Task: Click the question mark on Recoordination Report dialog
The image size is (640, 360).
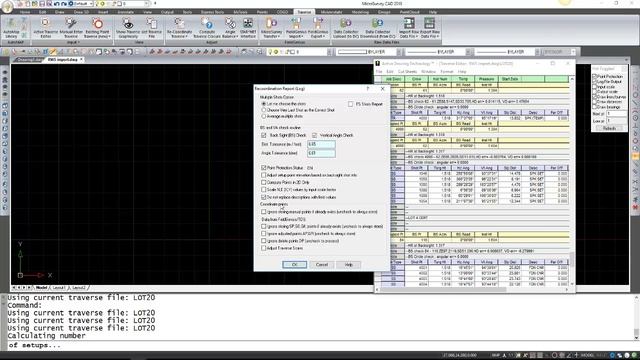Action: (x=368, y=89)
